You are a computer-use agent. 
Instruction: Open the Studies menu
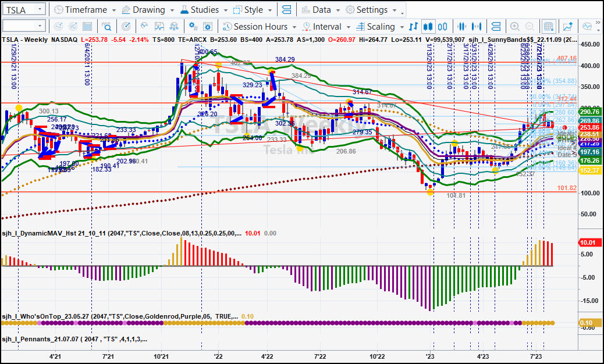tap(205, 10)
